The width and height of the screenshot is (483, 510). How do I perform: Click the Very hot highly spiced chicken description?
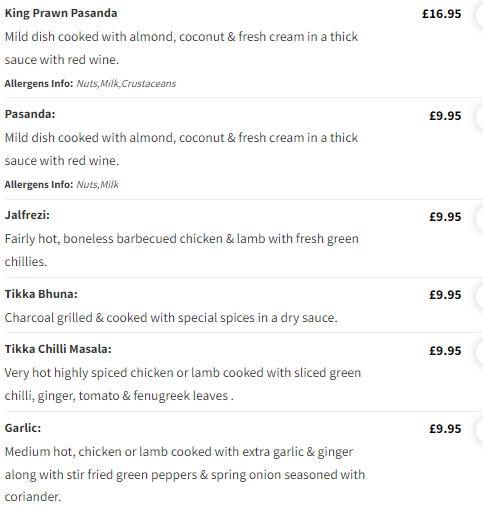pyautogui.click(x=183, y=384)
